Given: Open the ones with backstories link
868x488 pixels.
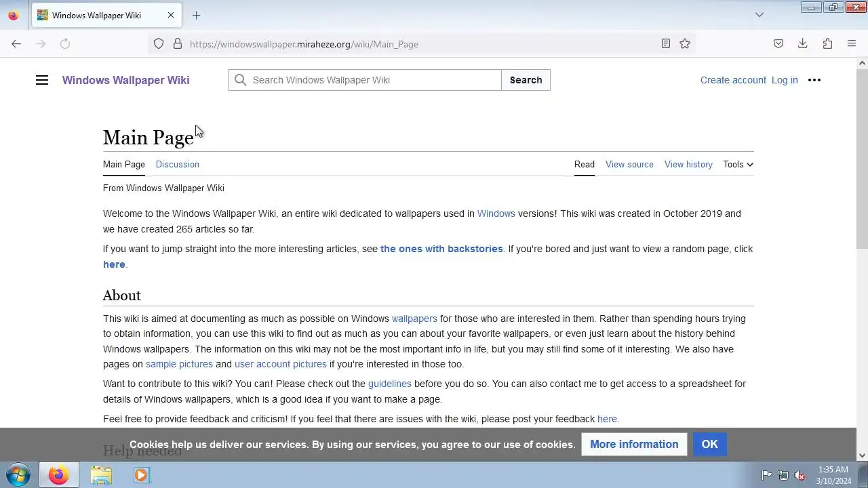Looking at the screenshot, I should 441,249.
